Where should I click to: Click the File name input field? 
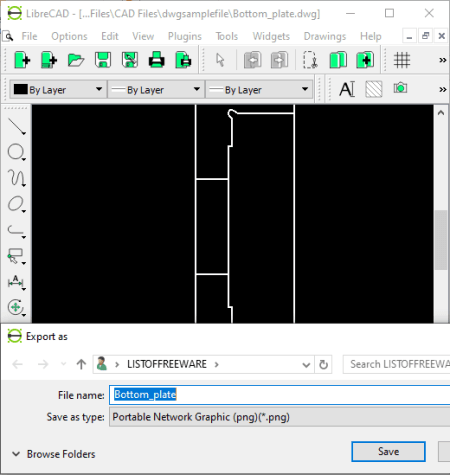click(279, 395)
